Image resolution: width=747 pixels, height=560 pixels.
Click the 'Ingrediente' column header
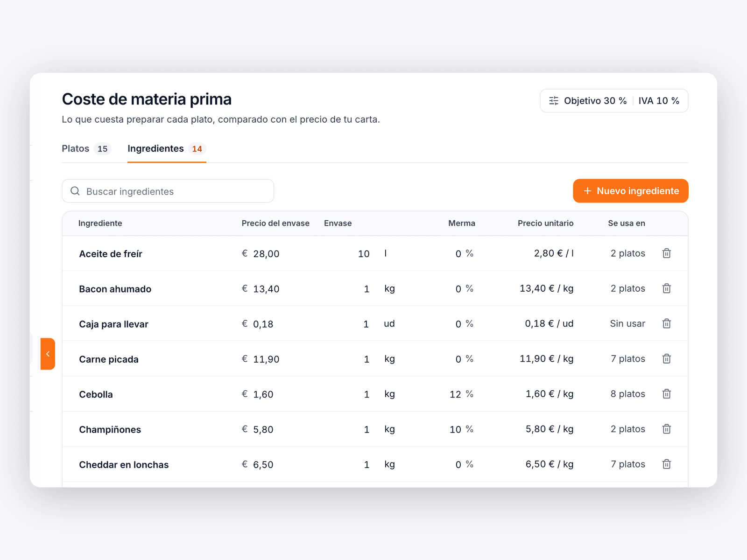(x=100, y=223)
